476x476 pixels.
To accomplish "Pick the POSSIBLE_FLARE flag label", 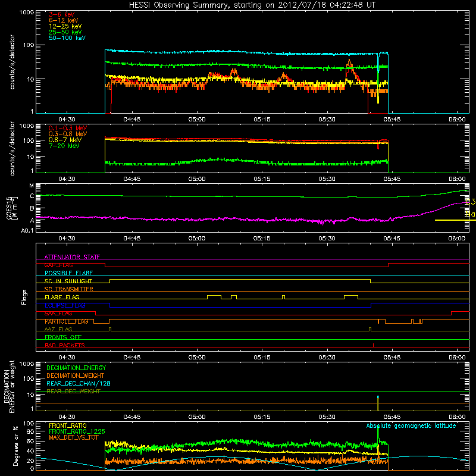I will (x=68, y=273).
